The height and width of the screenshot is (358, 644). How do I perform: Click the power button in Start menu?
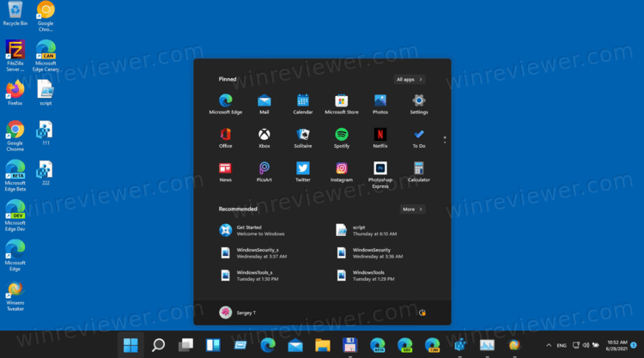coord(422,312)
